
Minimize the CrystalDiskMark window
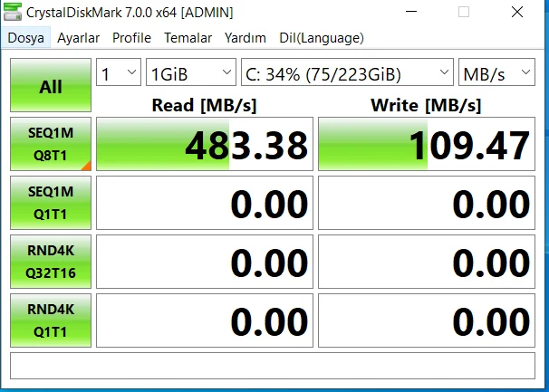coord(411,12)
